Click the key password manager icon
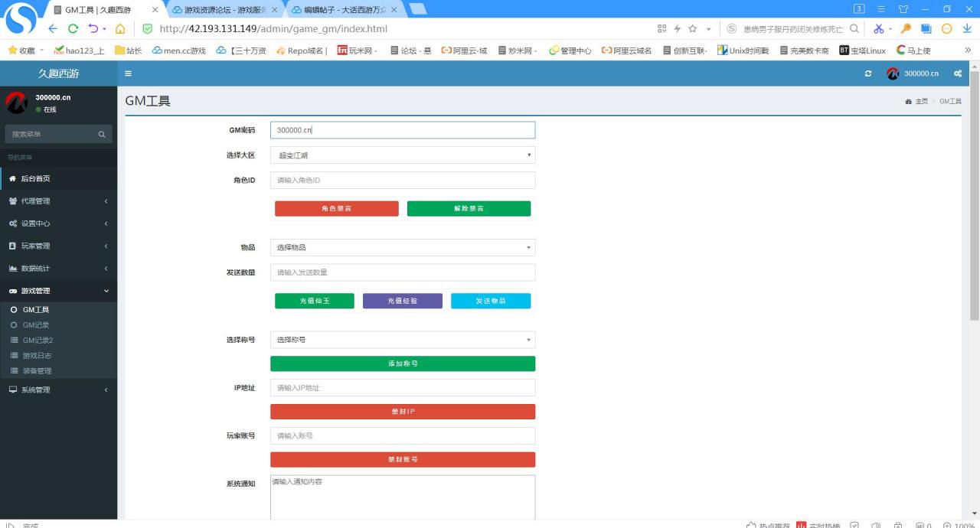980x528 pixels. coord(906,28)
